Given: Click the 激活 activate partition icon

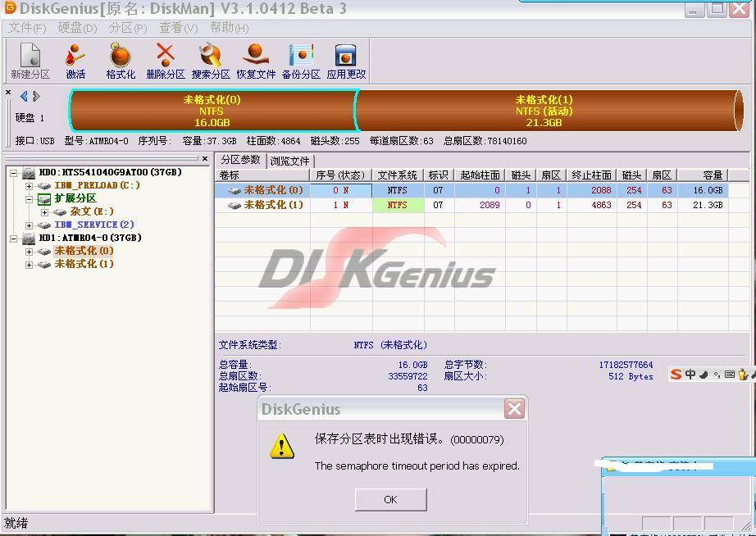Looking at the screenshot, I should 75,61.
